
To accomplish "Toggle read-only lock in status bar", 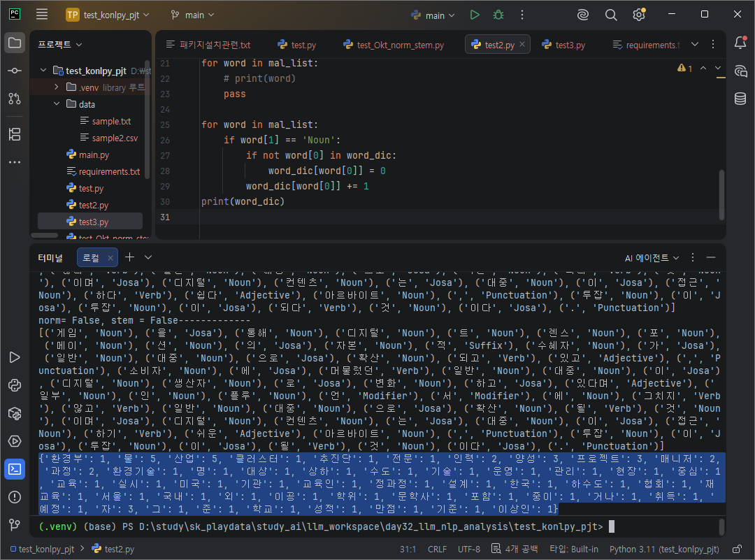I will (x=738, y=549).
